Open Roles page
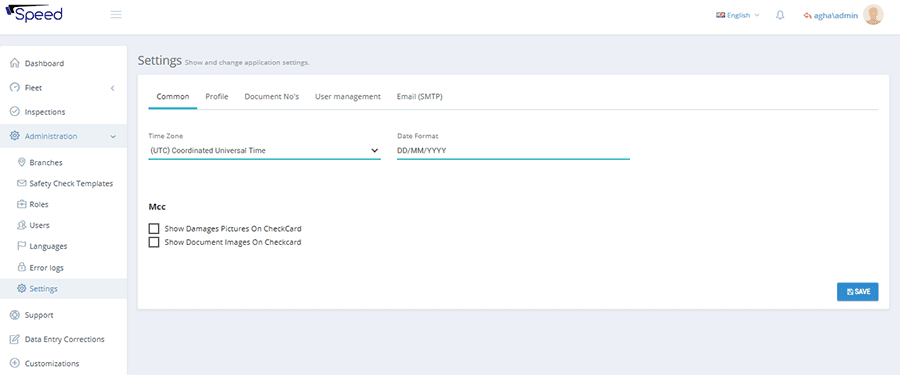900x375 pixels. point(39,204)
